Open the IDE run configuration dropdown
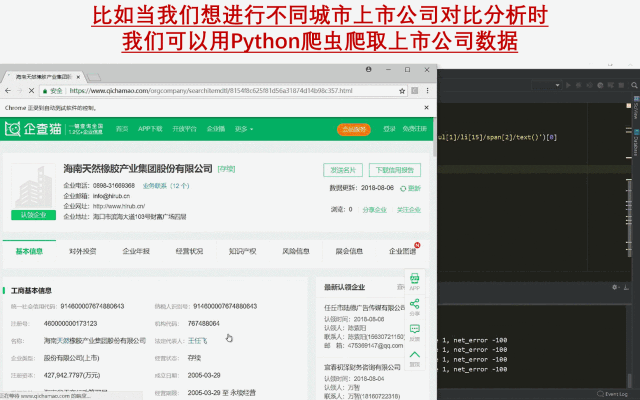The height and width of the screenshot is (400, 640). click(x=546, y=85)
